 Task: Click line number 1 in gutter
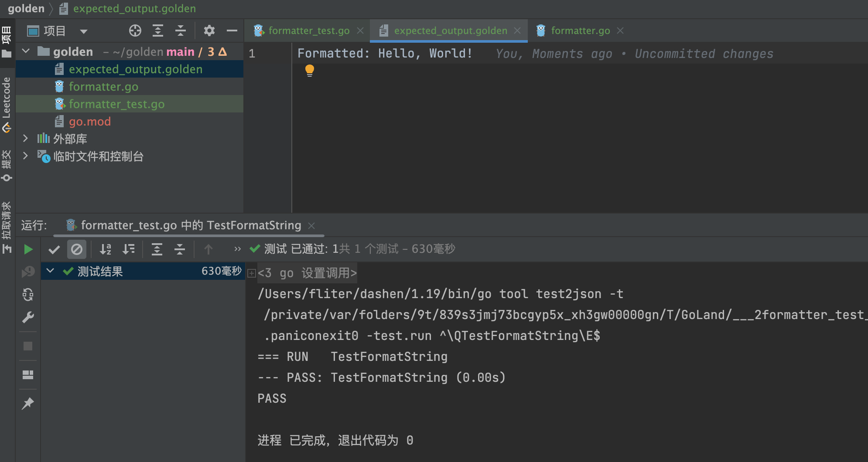(x=252, y=54)
